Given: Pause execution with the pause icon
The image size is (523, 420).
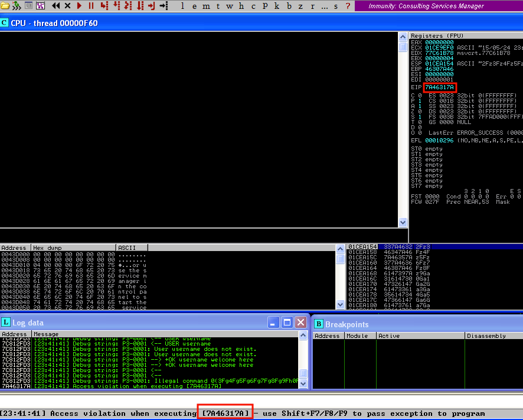Looking at the screenshot, I should click(x=91, y=6).
